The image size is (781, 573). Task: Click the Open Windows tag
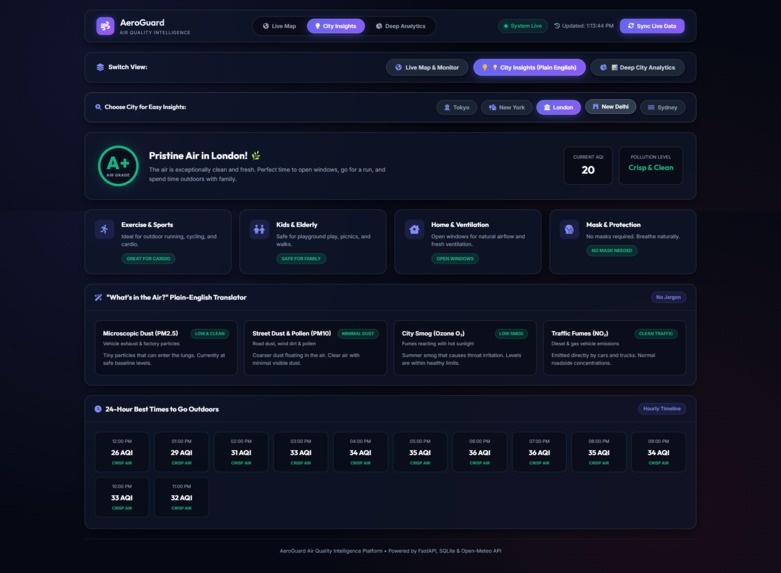tap(455, 259)
